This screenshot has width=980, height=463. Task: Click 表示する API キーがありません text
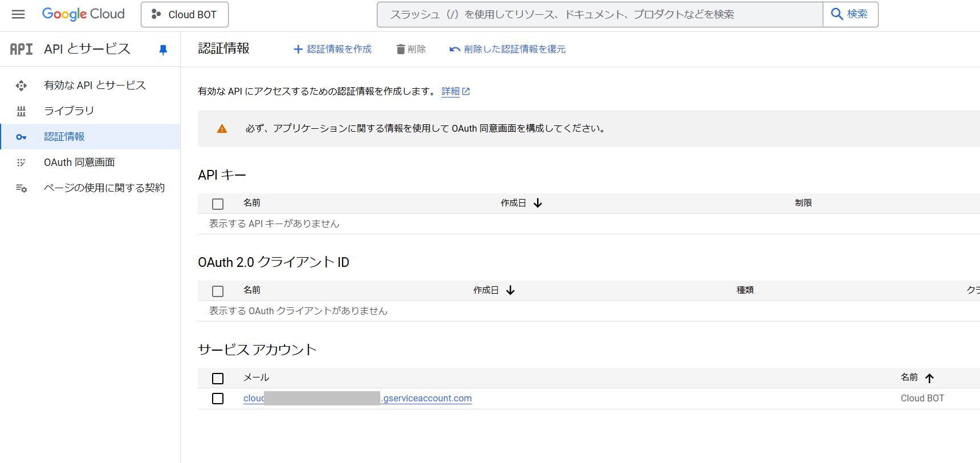tap(274, 224)
